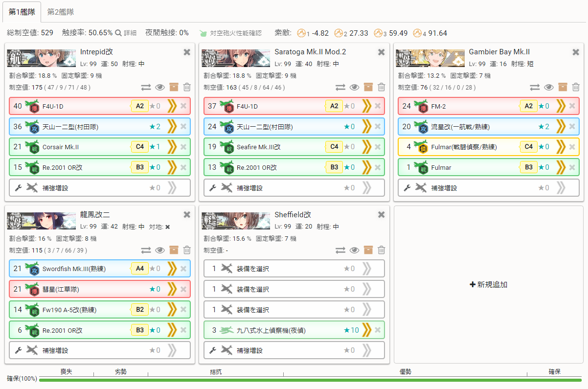Viewport: 588px width, 389px height.
Task: Open preset box icon on Saratoga card
Action: point(368,87)
